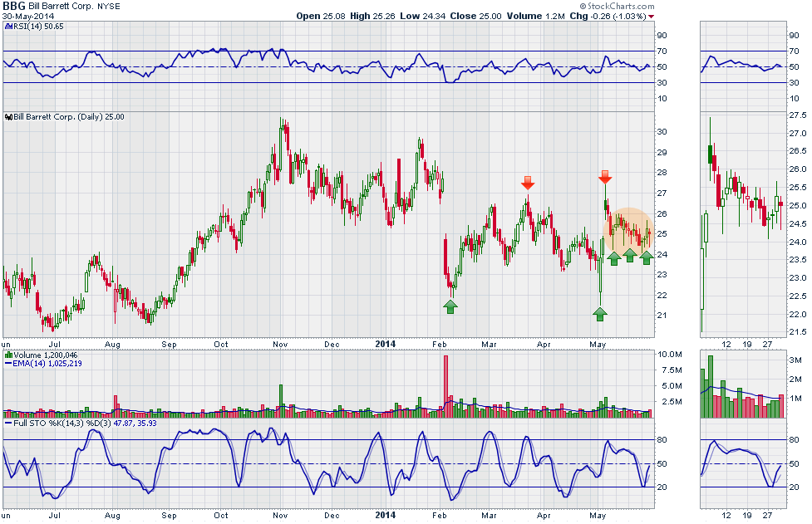This screenshot has height=524, width=812.
Task: Click the red down-triangle change indicator icon
Action: pyautogui.click(x=651, y=17)
